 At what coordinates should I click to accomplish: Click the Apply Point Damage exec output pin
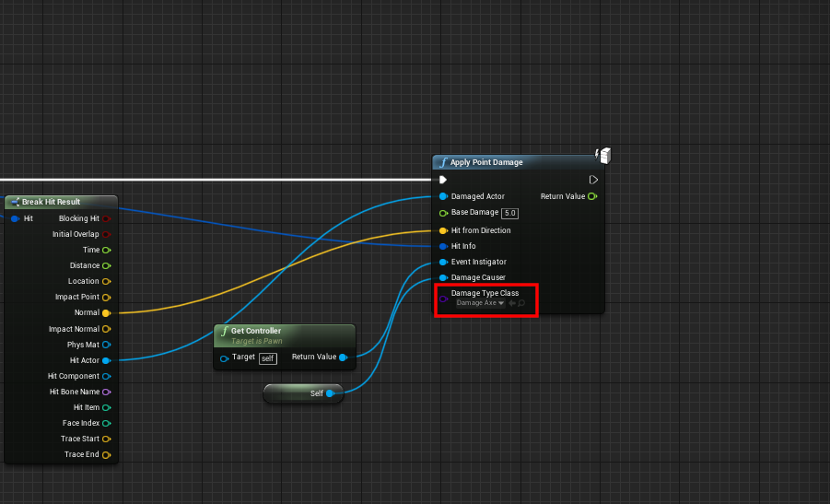click(593, 180)
